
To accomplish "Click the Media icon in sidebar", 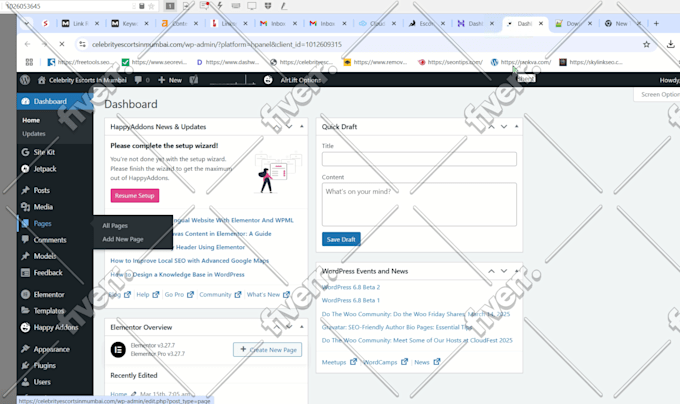I will pos(25,207).
